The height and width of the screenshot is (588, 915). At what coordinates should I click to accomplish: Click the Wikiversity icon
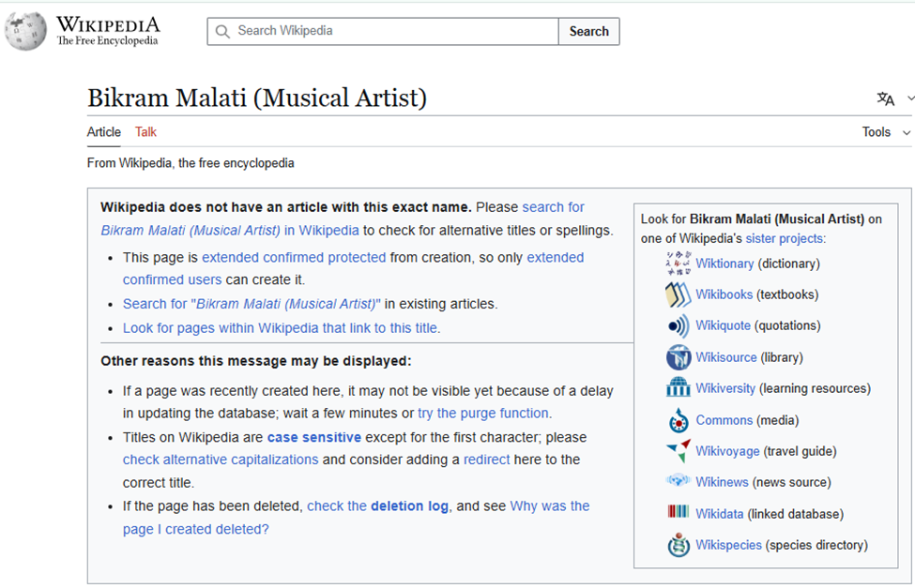[678, 388]
